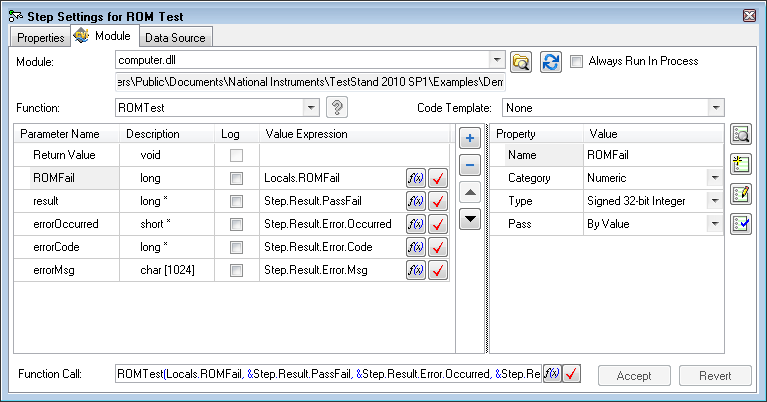Click the browse module file icon
Image resolution: width=767 pixels, height=402 pixels.
coord(520,62)
